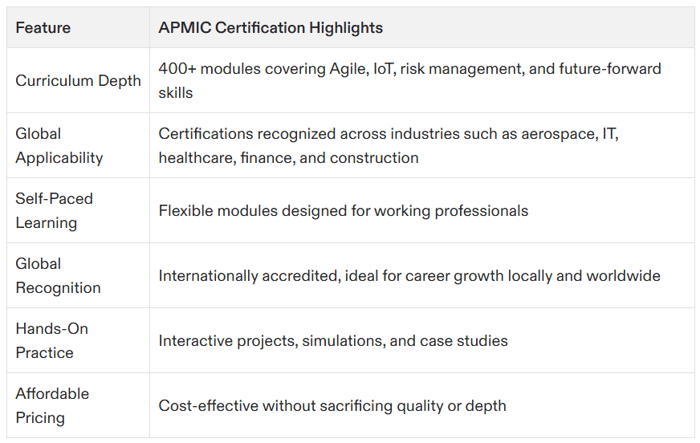Click the 'Affordable Pricing' feature cell

[x=53, y=405]
